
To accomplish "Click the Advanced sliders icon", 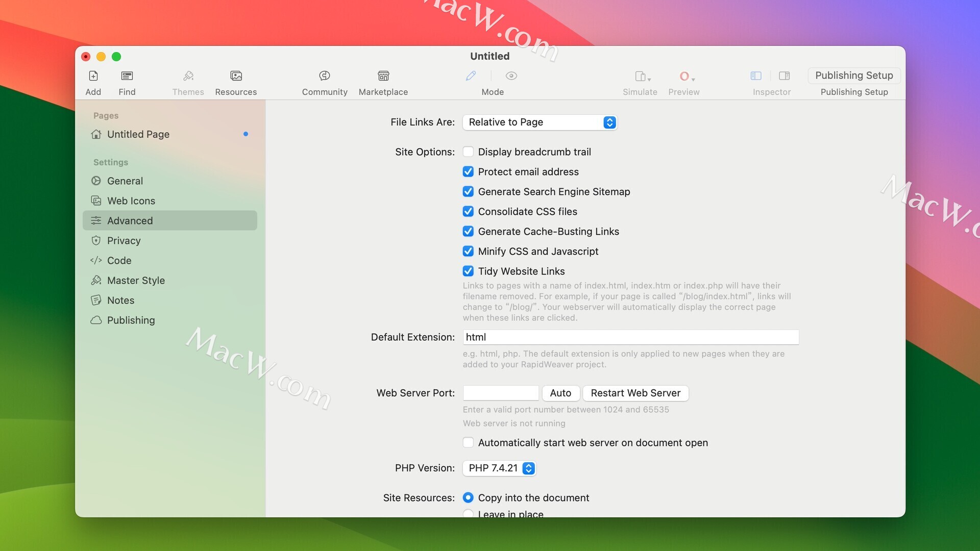I will 96,220.
